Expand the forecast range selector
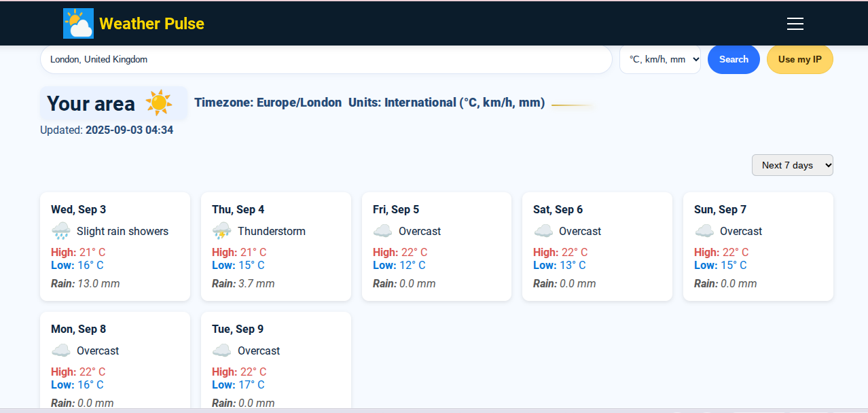868x413 pixels. coord(792,164)
